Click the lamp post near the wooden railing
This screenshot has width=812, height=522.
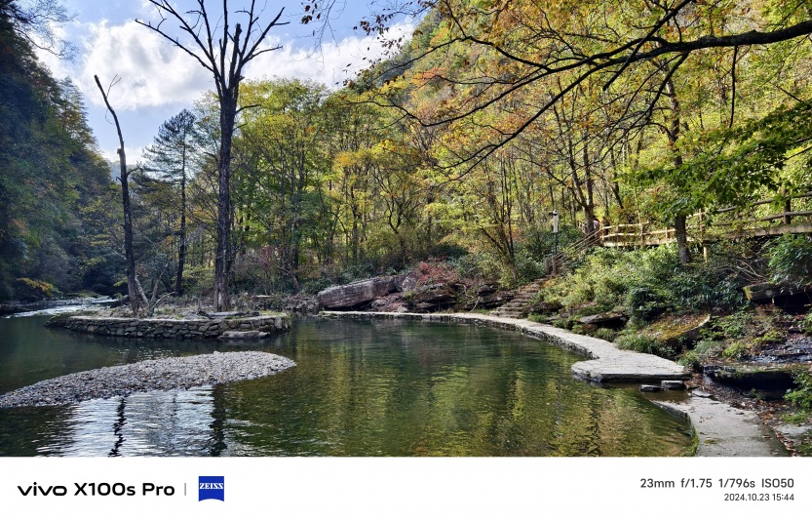point(556,237)
